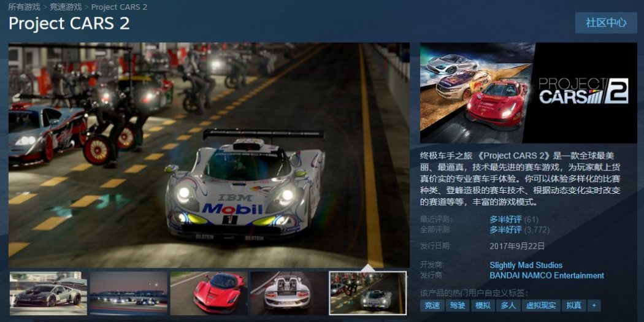Click the 全部评测 label
The height and width of the screenshot is (322, 644).
[435, 229]
